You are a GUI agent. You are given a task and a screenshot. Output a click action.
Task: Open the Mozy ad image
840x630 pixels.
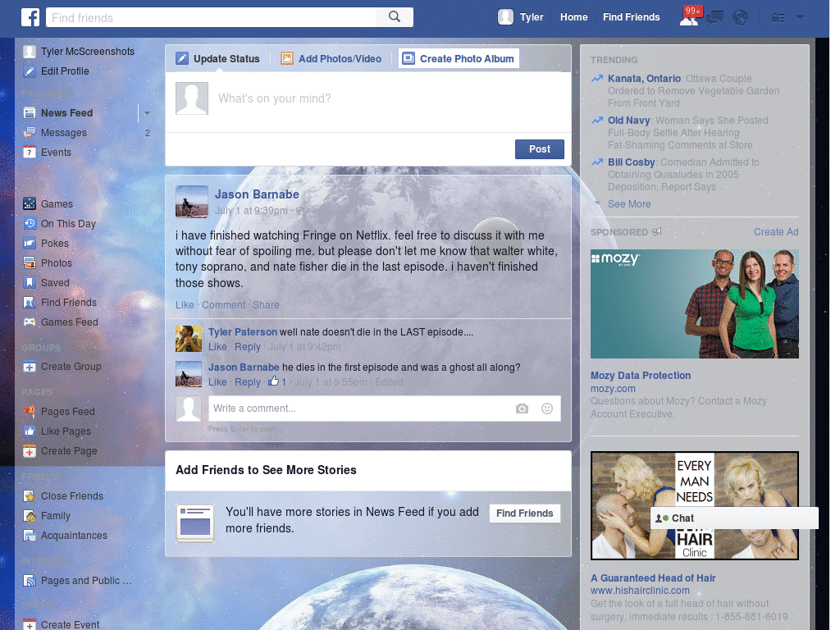tap(694, 304)
